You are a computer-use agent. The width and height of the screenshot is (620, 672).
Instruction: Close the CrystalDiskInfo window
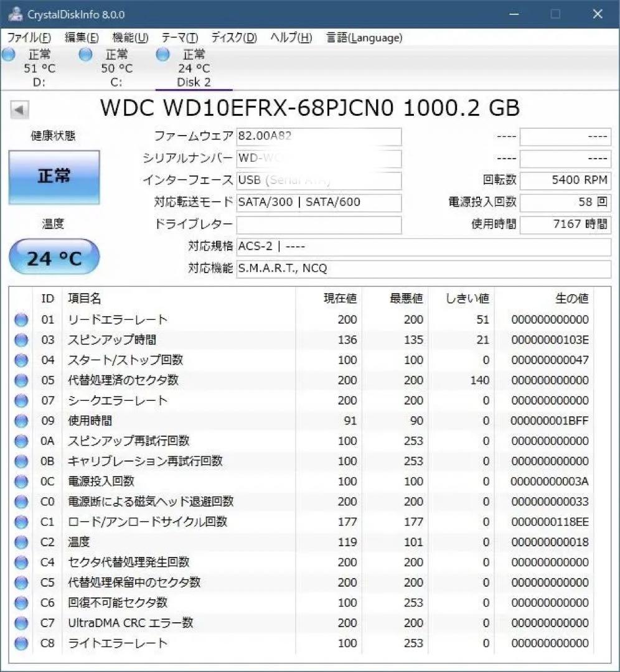coord(597,14)
